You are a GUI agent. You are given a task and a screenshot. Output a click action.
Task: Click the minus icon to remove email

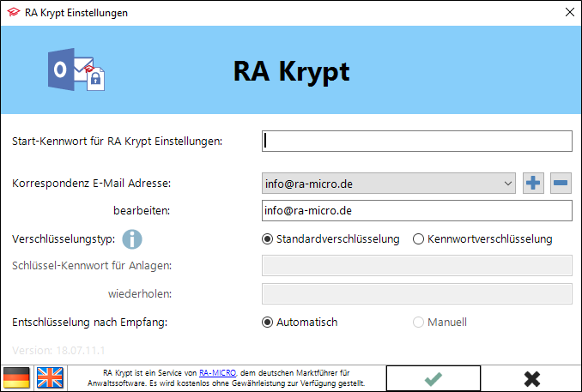click(561, 183)
